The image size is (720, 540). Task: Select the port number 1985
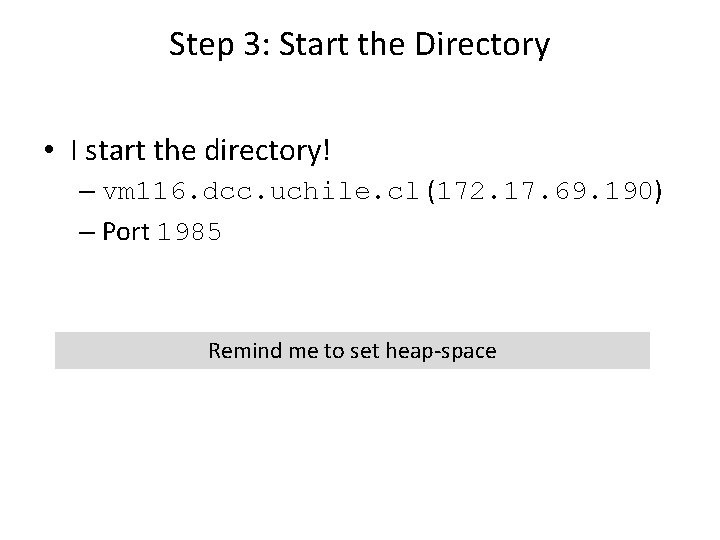pyautogui.click(x=189, y=233)
